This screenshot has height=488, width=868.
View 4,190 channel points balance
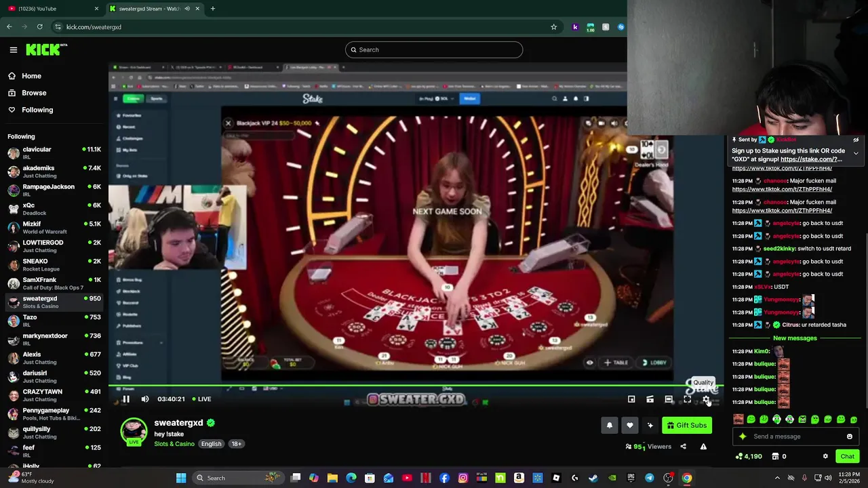pos(749,456)
